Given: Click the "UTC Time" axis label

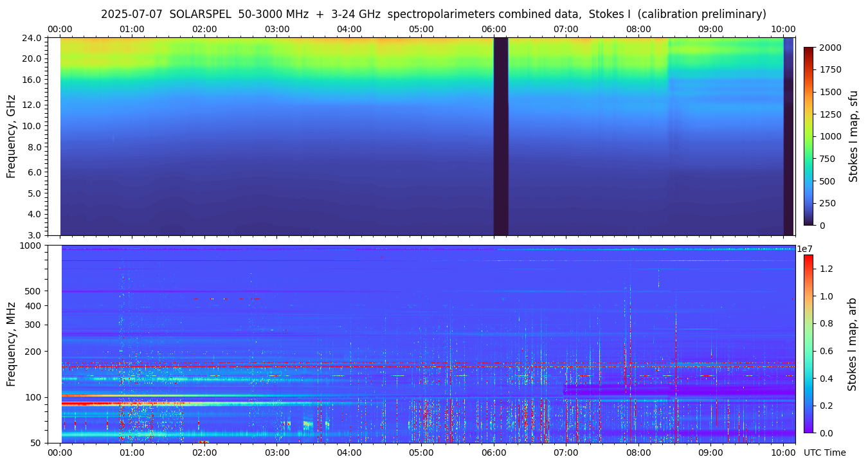Looking at the screenshot, I should [x=824, y=453].
